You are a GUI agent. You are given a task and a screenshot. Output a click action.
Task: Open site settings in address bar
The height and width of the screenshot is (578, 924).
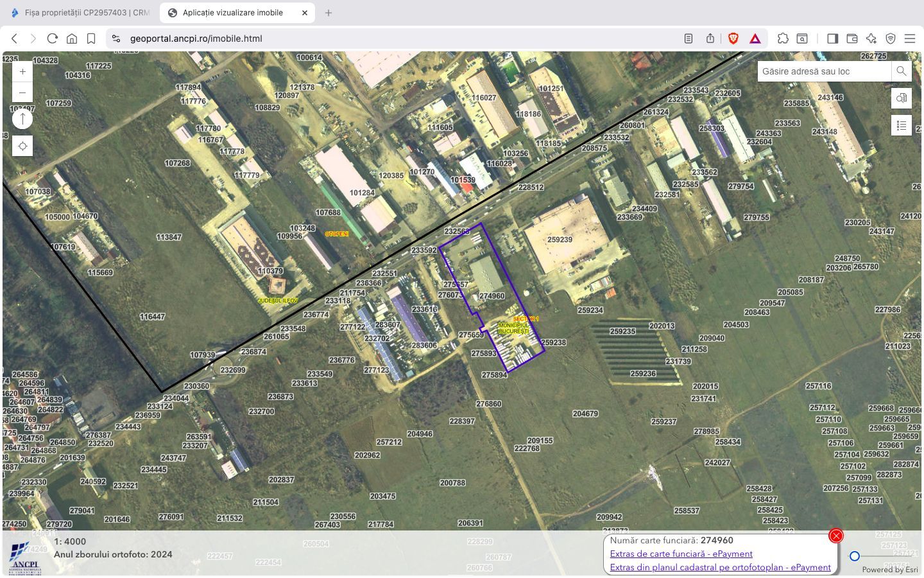[116, 39]
